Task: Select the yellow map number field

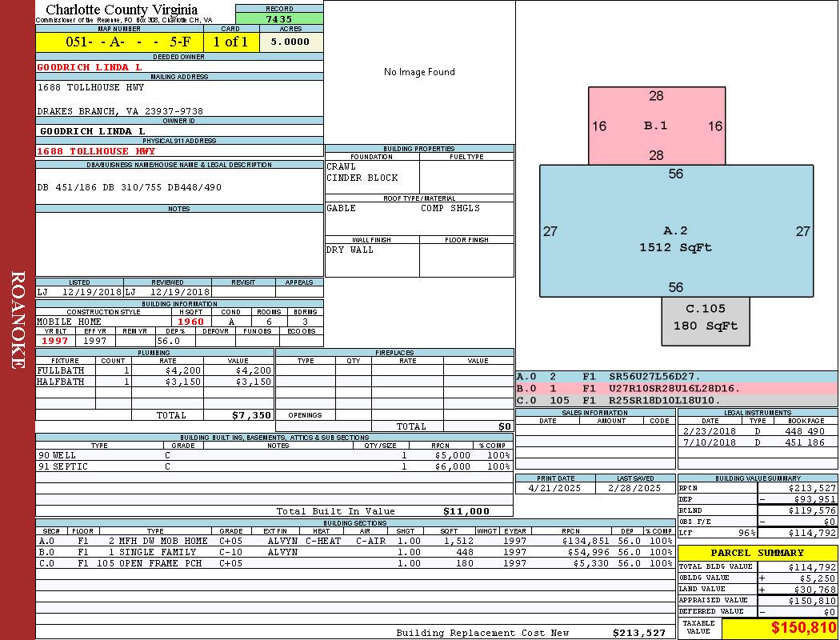Action: pos(119,42)
